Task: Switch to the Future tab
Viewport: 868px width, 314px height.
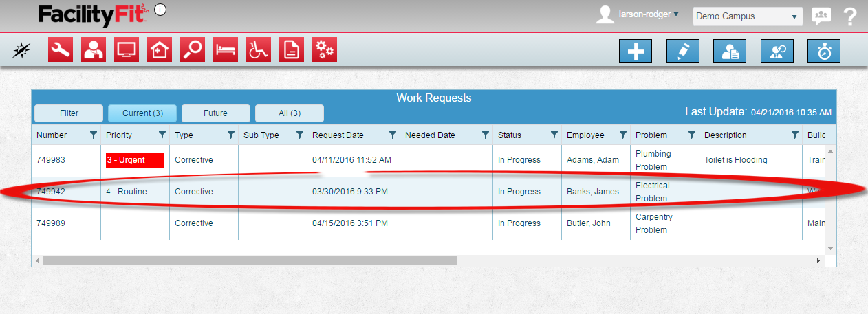Action: (x=215, y=113)
